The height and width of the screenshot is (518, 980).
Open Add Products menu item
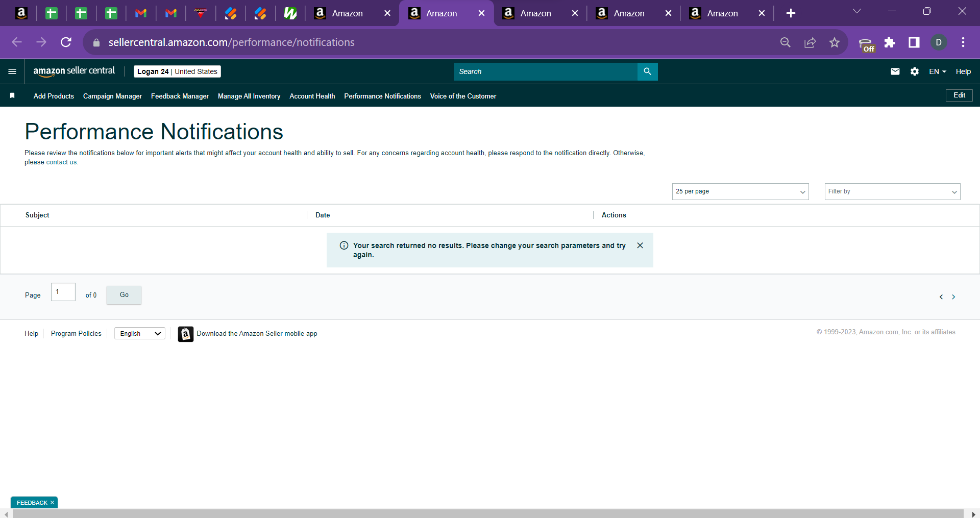click(x=54, y=96)
